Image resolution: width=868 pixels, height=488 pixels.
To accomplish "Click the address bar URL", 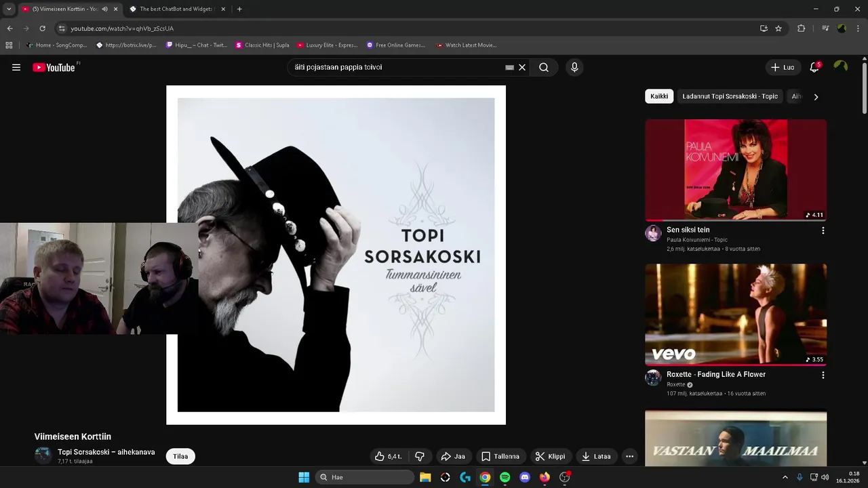I will click(122, 28).
